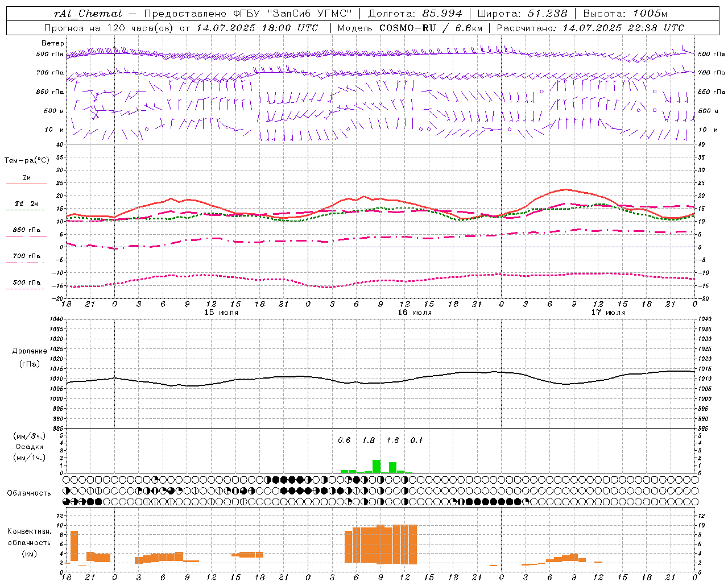Click the station name rAl_Chemal

(x=88, y=14)
